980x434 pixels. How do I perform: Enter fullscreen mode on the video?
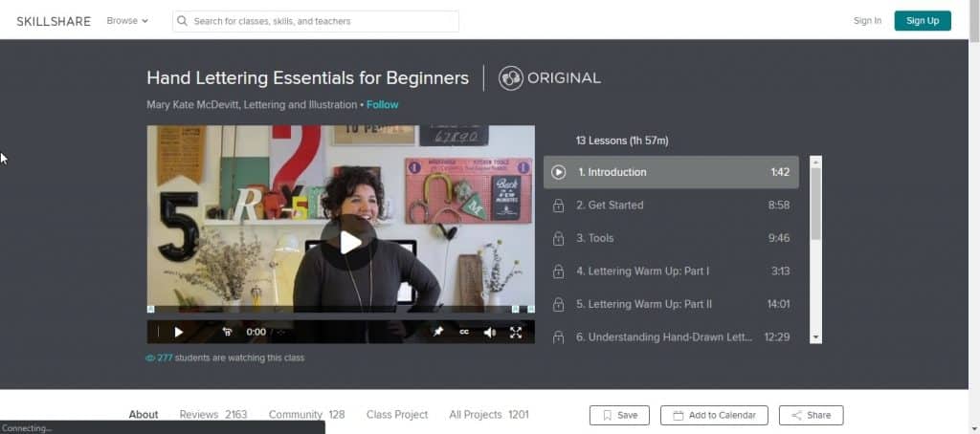[x=516, y=333]
